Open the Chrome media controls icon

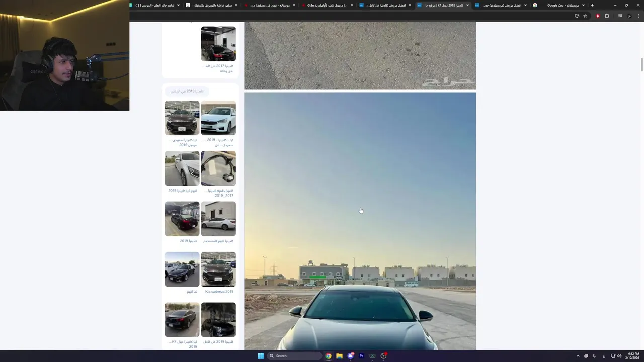[620, 16]
